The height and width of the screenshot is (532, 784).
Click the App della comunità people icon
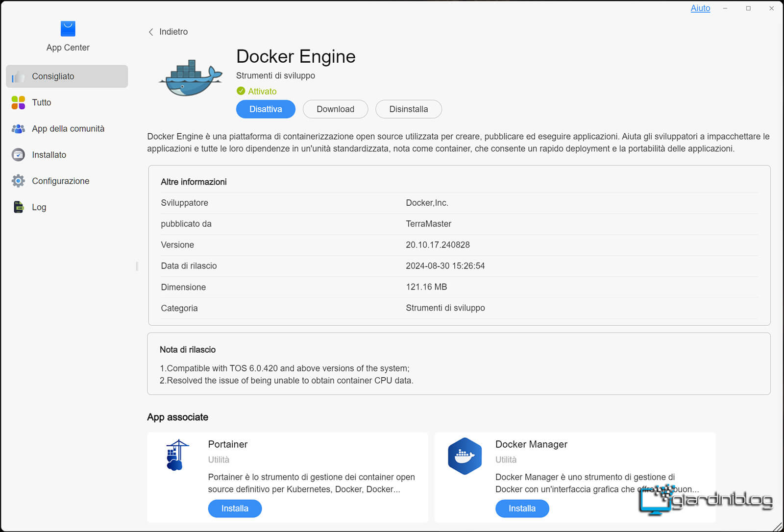[18, 129]
